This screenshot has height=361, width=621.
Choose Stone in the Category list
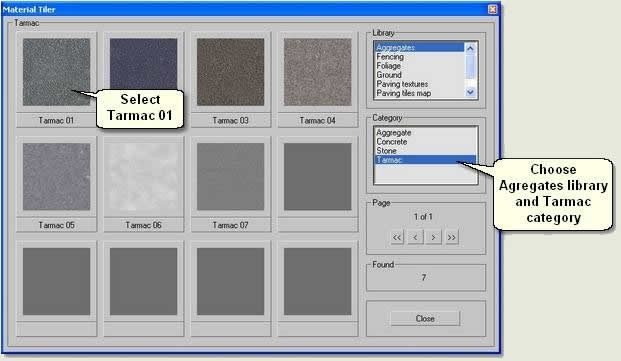(425, 151)
